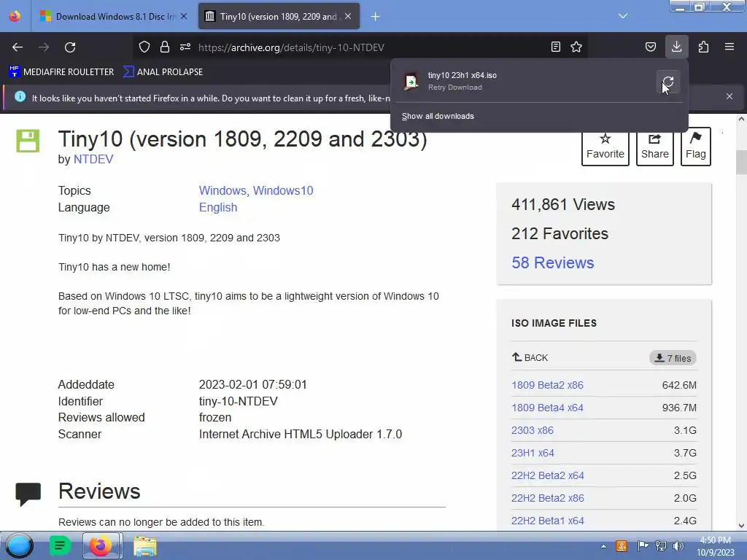Open MEDIAFIRE ROULETTER bookmark
The height and width of the screenshot is (560, 747).
pyautogui.click(x=61, y=72)
